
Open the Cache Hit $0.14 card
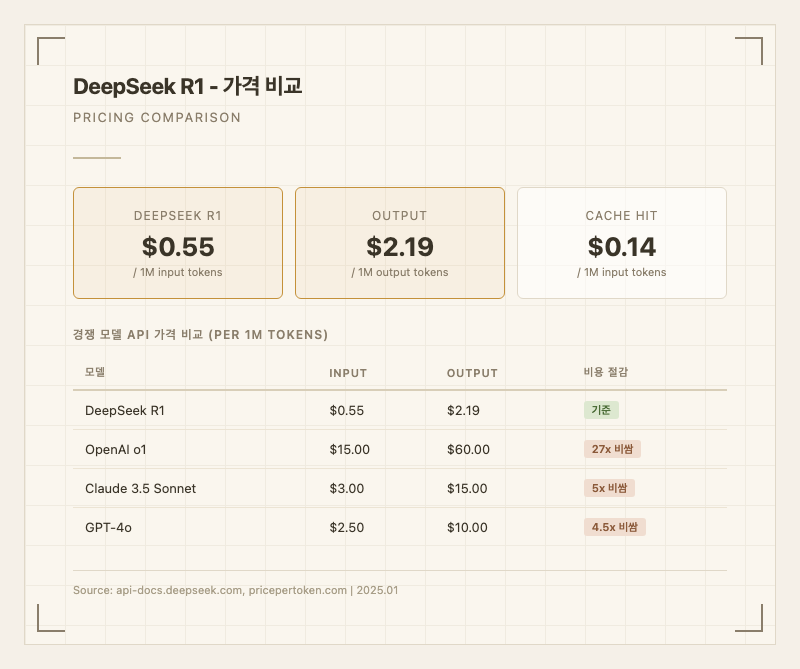[621, 243]
